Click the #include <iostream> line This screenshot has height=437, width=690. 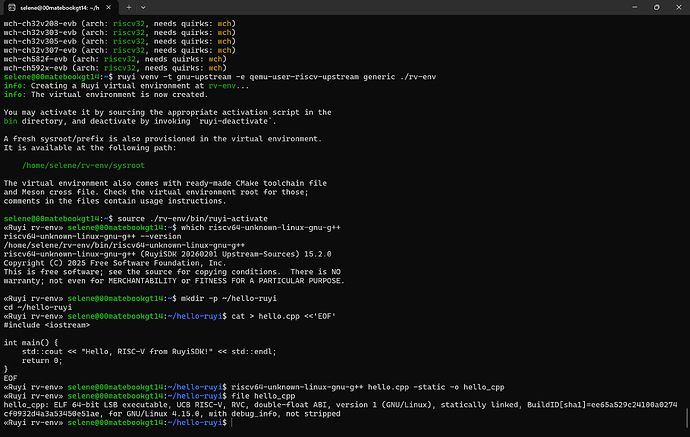click(40, 326)
